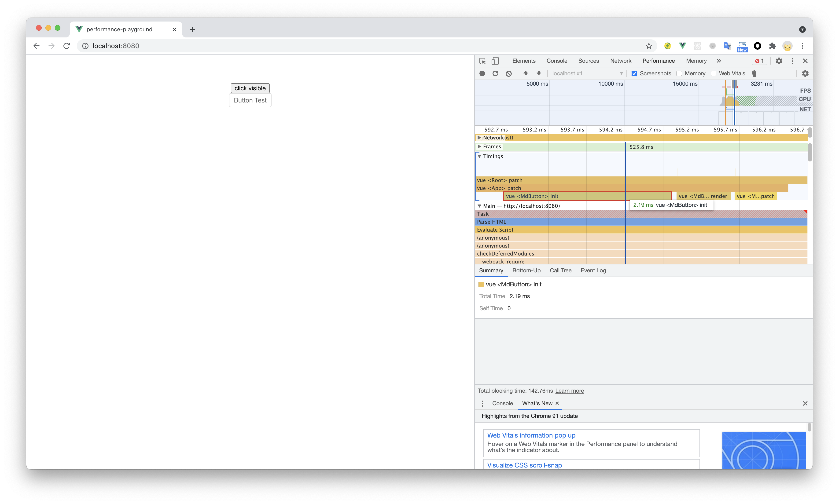The width and height of the screenshot is (839, 504).
Task: Close the DevTools panel
Action: (805, 61)
